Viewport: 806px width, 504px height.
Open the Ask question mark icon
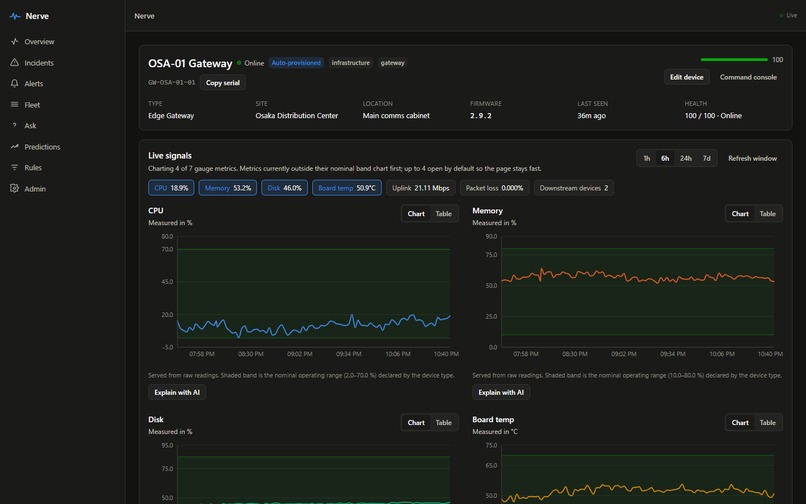coord(14,125)
